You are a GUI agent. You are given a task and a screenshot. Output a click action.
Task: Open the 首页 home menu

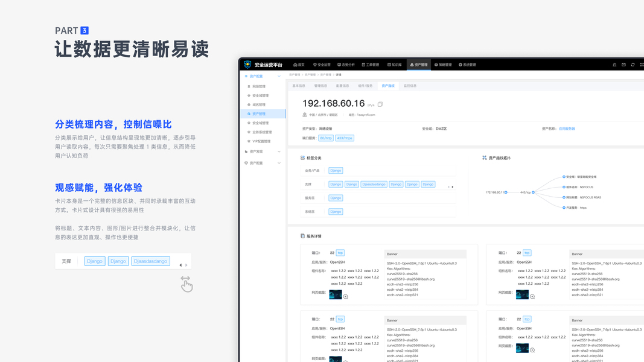tap(299, 65)
